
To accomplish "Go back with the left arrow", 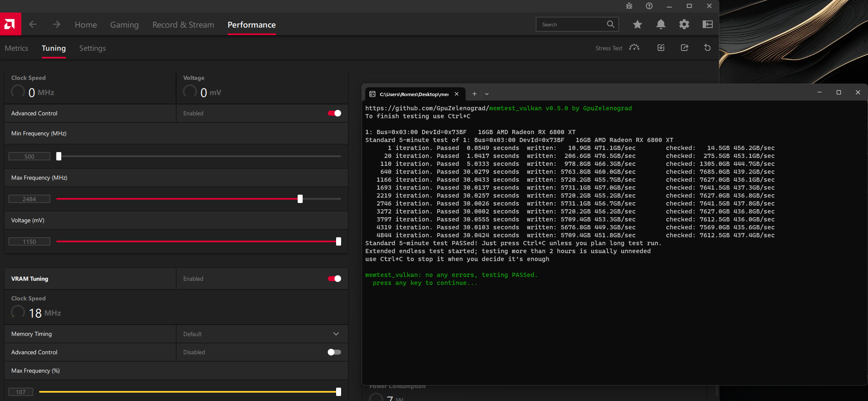I will (x=33, y=25).
